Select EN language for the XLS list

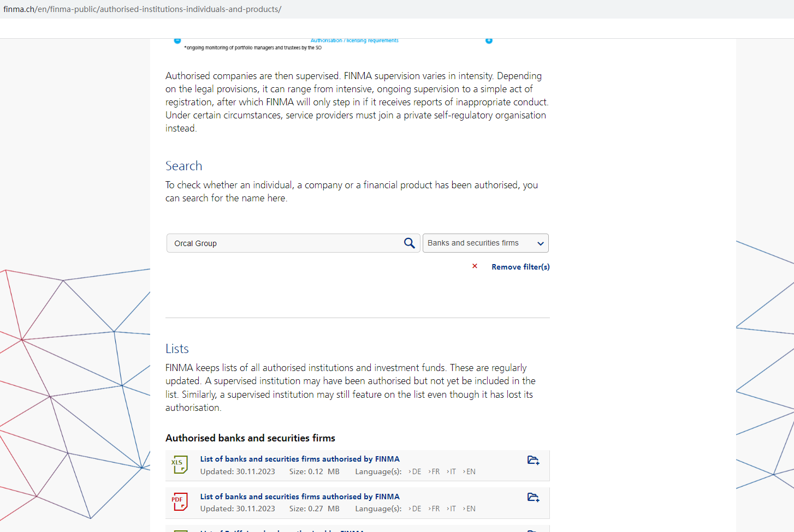click(x=470, y=472)
